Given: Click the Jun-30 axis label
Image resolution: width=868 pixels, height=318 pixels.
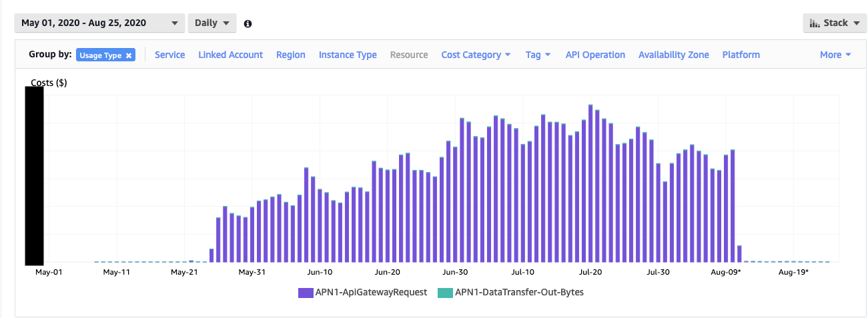Looking at the screenshot, I should click(455, 272).
